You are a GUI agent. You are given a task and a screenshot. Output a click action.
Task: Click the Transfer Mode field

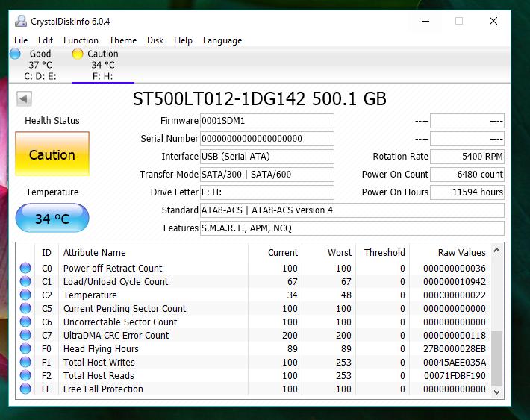[x=267, y=175]
